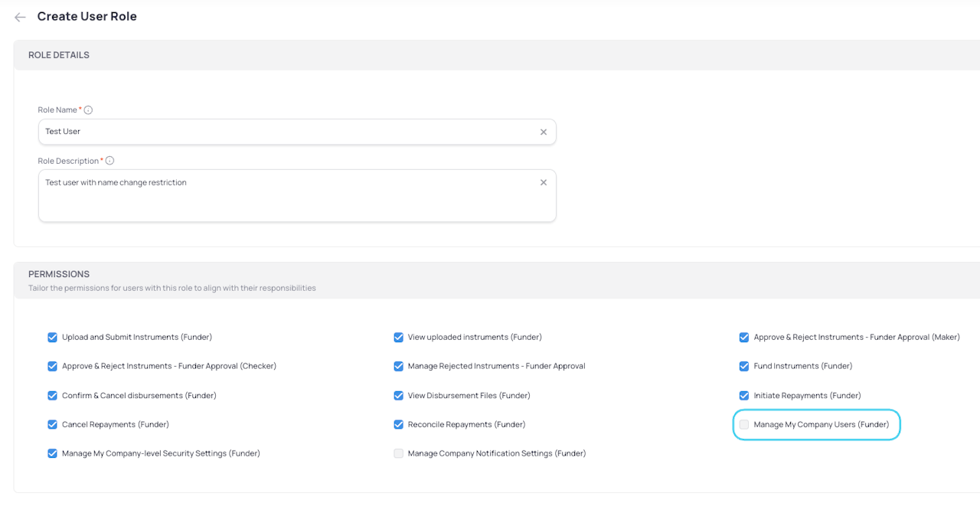980x526 pixels.
Task: Clear the Role Description text
Action: (x=543, y=182)
